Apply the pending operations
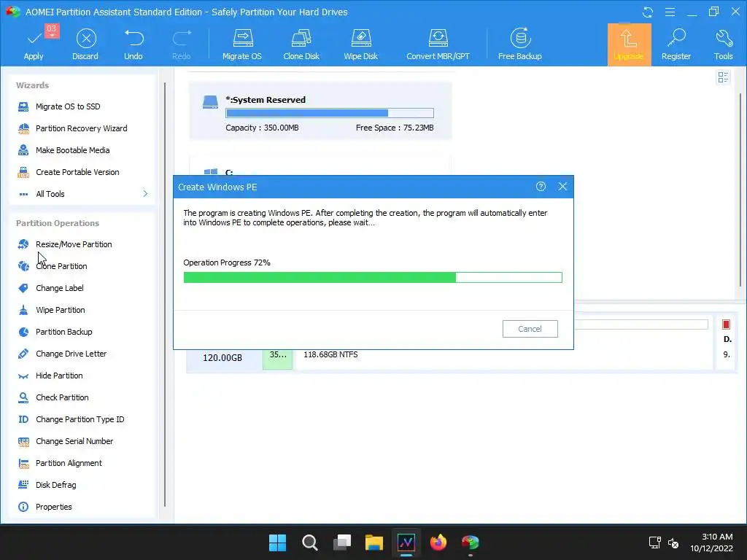The image size is (747, 560). click(34, 44)
